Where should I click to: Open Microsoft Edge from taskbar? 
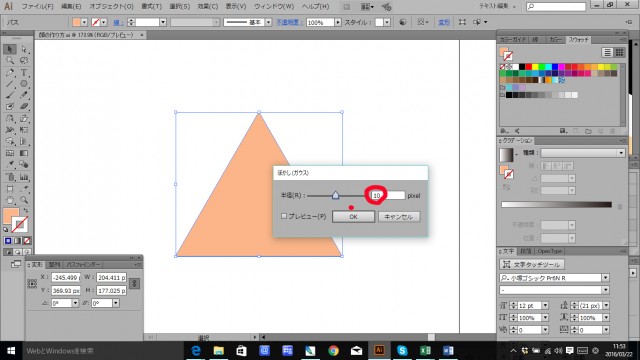(x=196, y=350)
